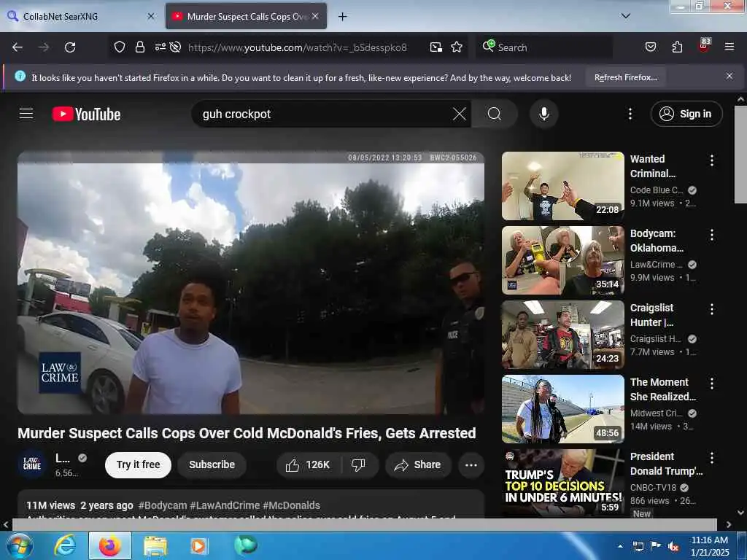This screenshot has width=747, height=560.
Task: Dislike the video with thumbs down
Action: click(x=359, y=464)
